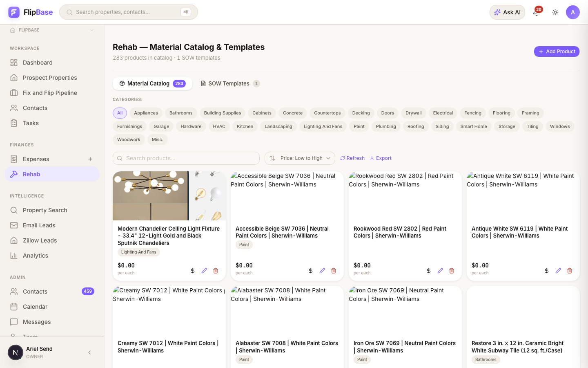Filter by Lighting And Fans category
The height and width of the screenshot is (368, 588).
click(x=323, y=126)
